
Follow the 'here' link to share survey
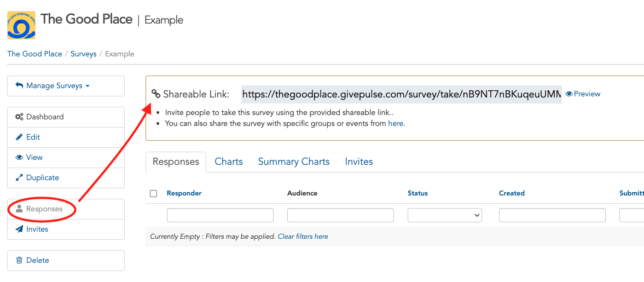point(396,123)
